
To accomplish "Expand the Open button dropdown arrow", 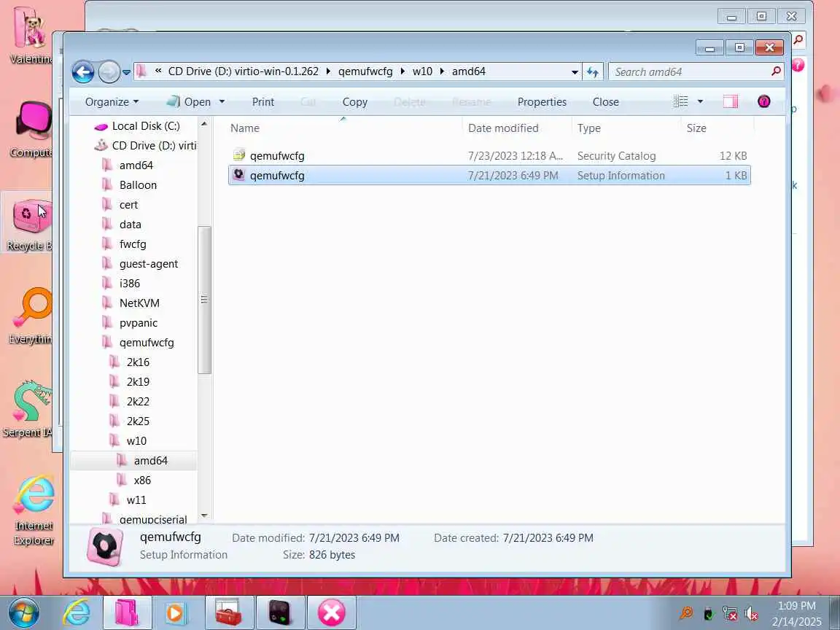I will 222,102.
